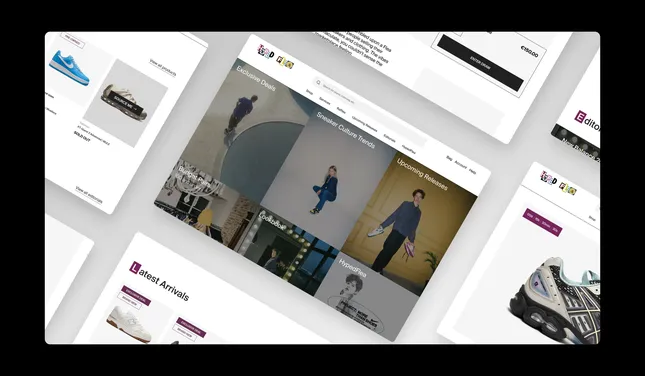This screenshot has width=645, height=376.
Task: Click the purple countdown timer badge
Action: click(x=543, y=222)
